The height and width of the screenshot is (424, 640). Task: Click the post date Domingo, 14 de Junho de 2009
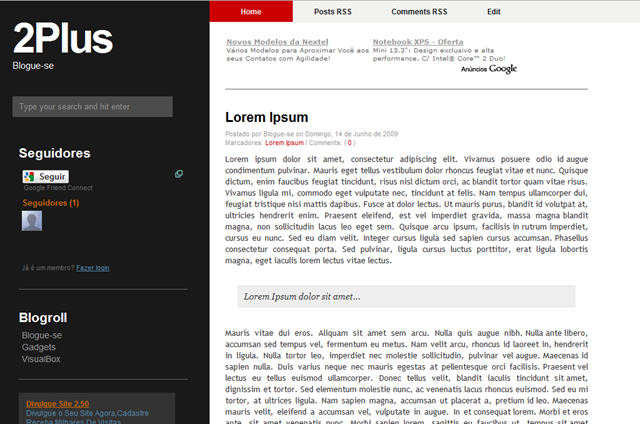(351, 134)
